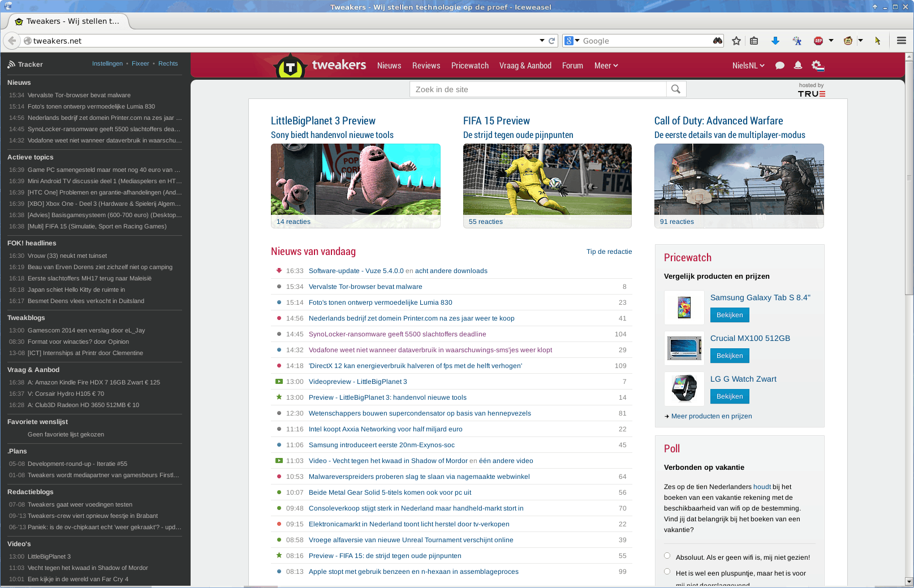
Task: Click the scrollbar down arrow
Action: (909, 581)
